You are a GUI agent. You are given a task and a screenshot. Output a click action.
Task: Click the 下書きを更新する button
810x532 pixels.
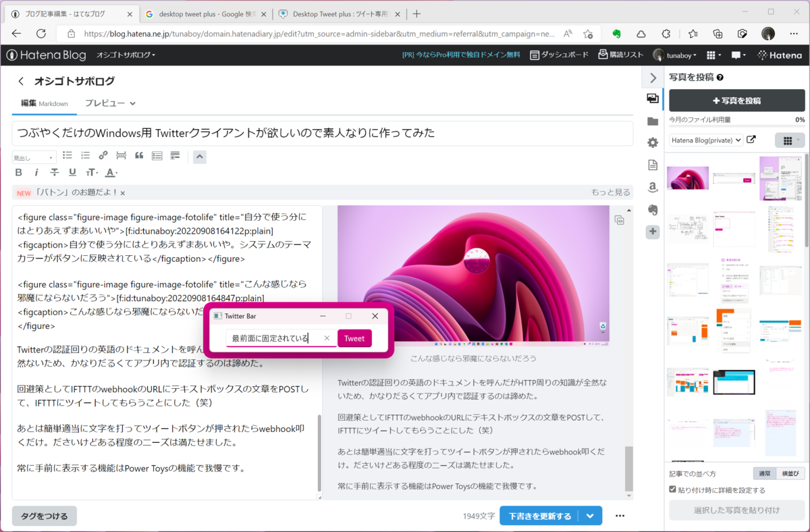tap(539, 516)
